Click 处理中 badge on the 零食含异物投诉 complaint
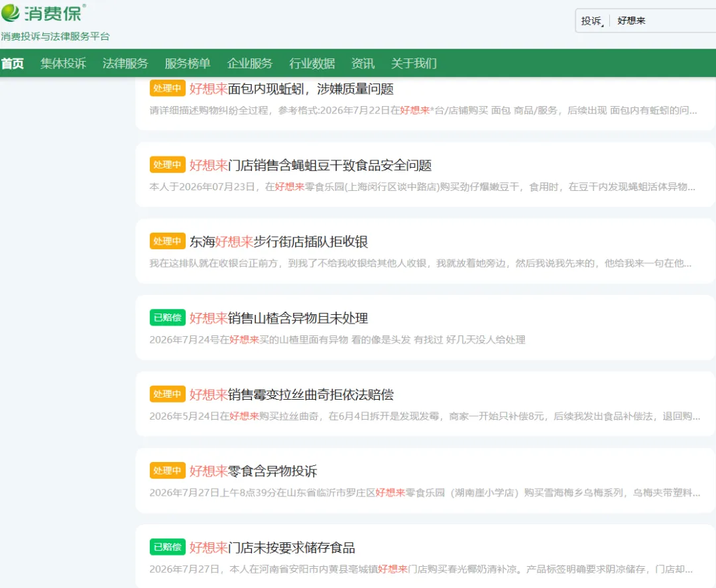 coord(168,470)
